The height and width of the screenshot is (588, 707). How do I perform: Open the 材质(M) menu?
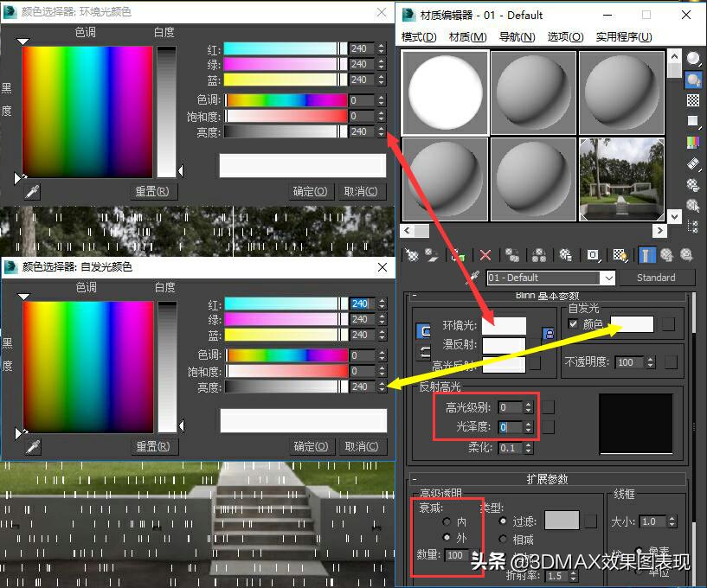point(466,36)
